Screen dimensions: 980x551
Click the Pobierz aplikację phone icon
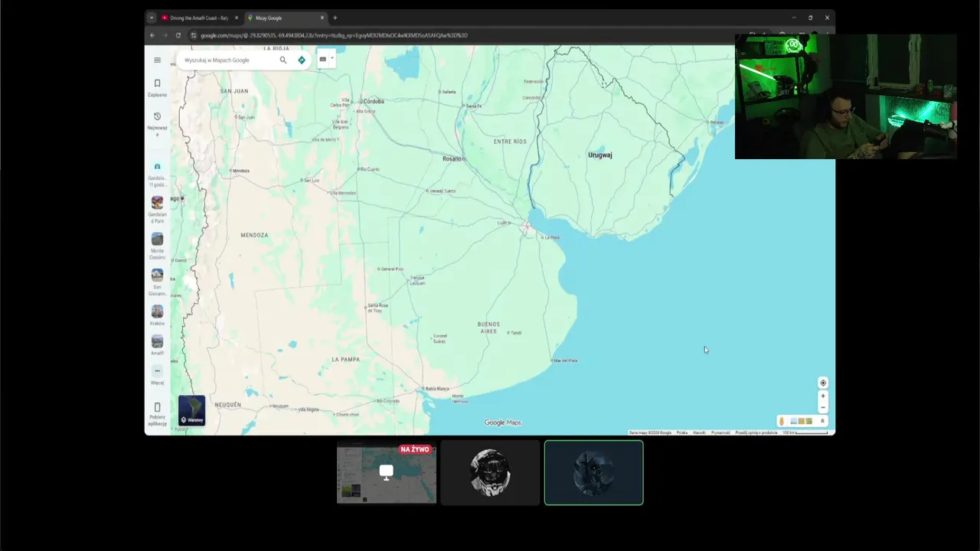tap(158, 407)
